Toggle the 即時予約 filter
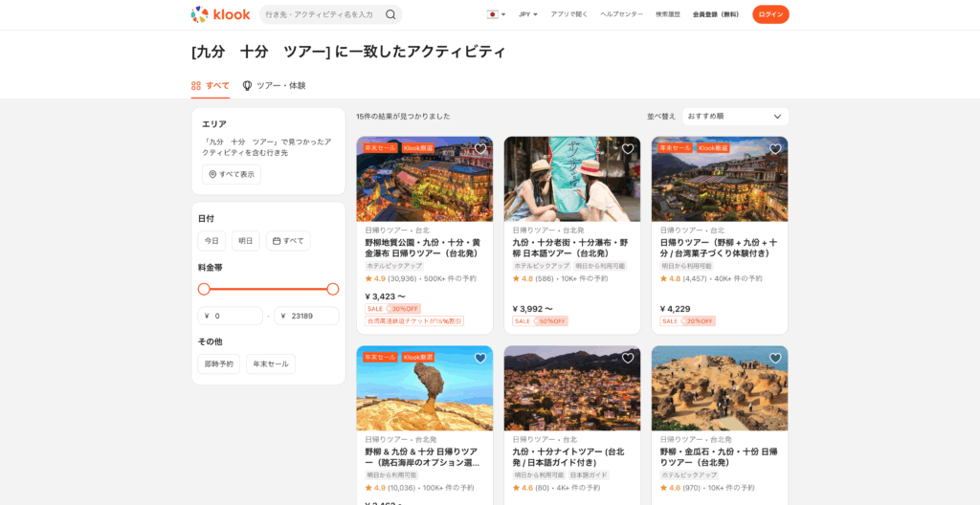 pos(218,364)
